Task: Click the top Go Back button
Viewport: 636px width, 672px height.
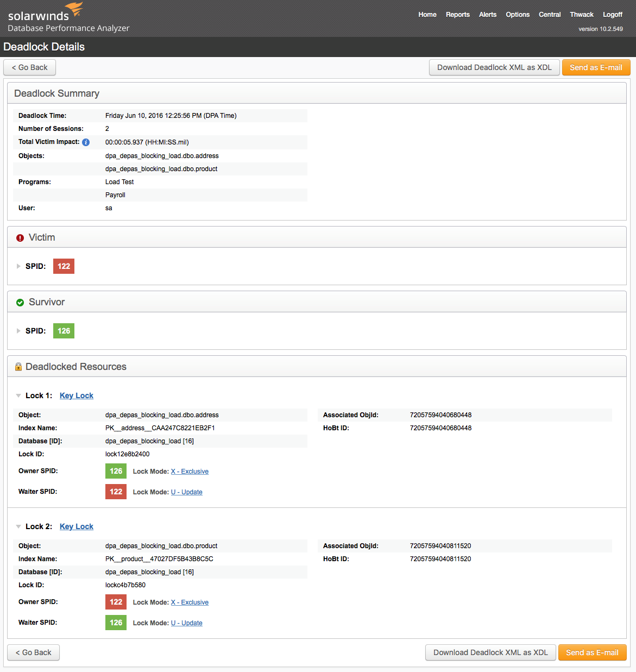Action: [30, 67]
